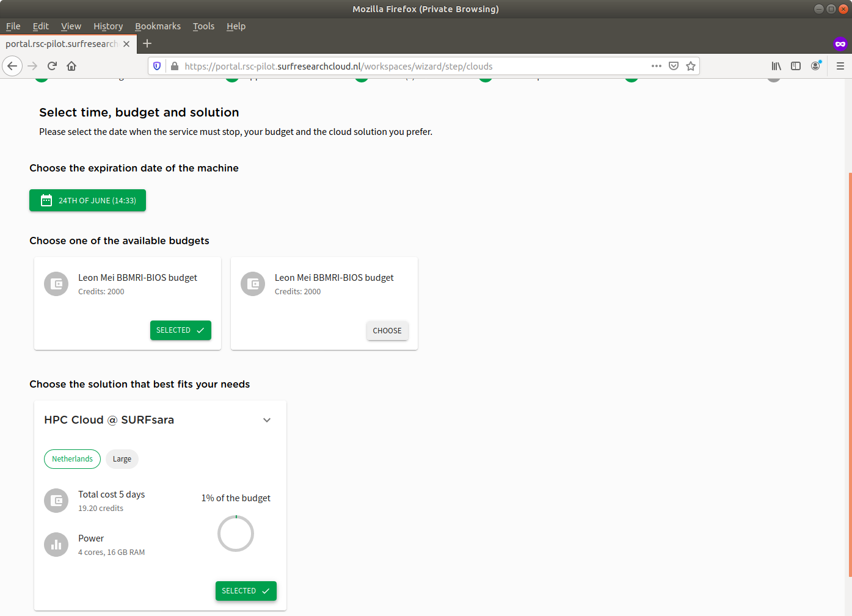Image resolution: width=852 pixels, height=616 pixels.
Task: Select the portal.rsc-pilot.surfresearch tab
Action: point(62,44)
